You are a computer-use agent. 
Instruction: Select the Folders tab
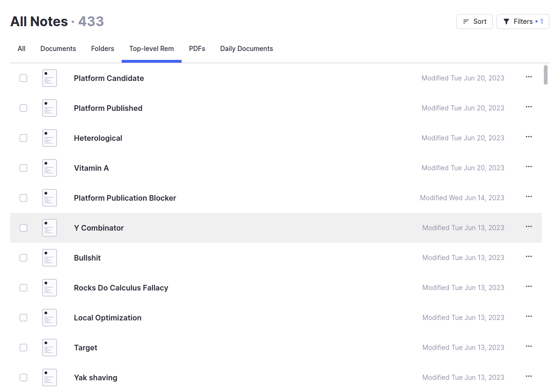(102, 49)
